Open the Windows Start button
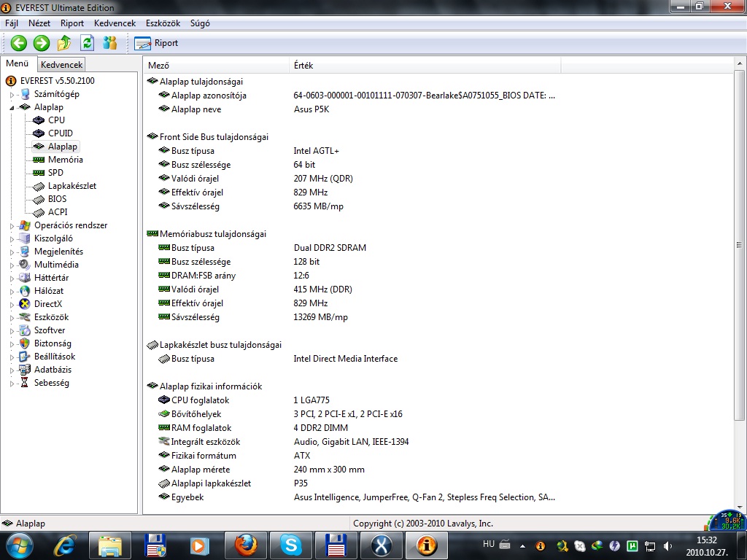 click(x=18, y=545)
